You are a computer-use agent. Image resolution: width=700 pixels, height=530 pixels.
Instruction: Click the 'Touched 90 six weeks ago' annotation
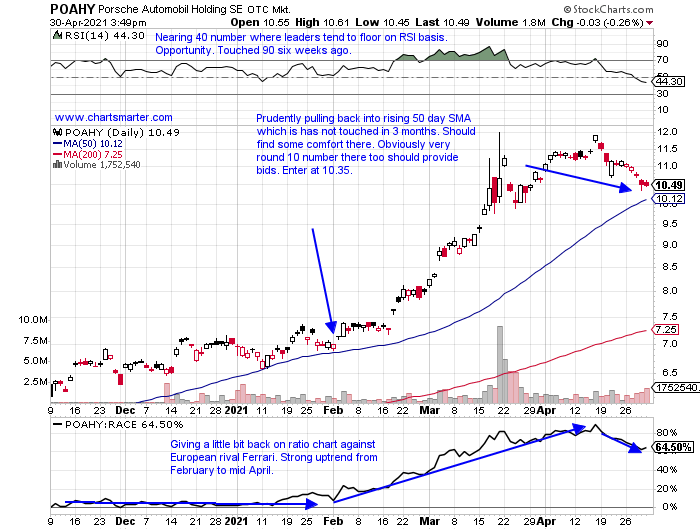[284, 50]
